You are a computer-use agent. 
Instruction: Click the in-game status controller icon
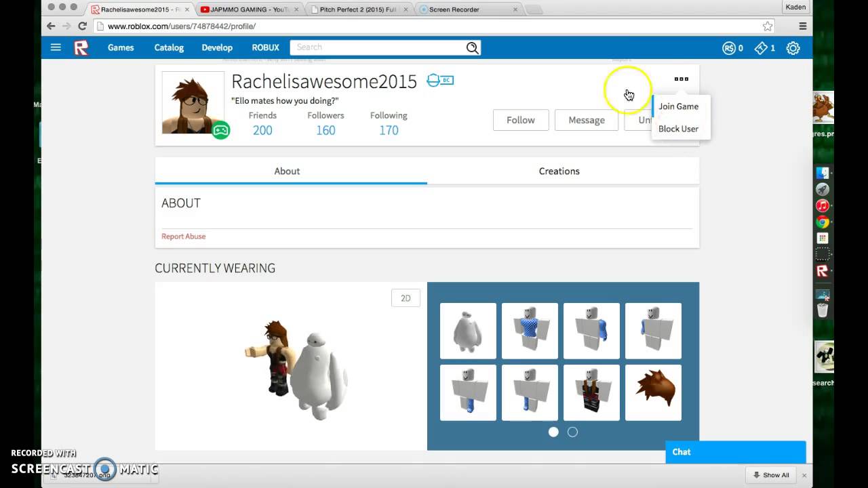220,130
